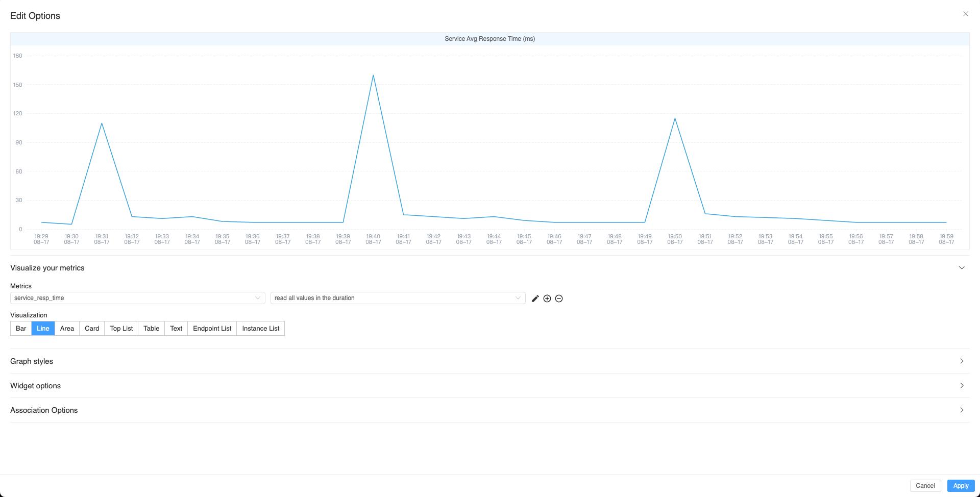Click the 180 y-axis value label
980x497 pixels.
18,56
